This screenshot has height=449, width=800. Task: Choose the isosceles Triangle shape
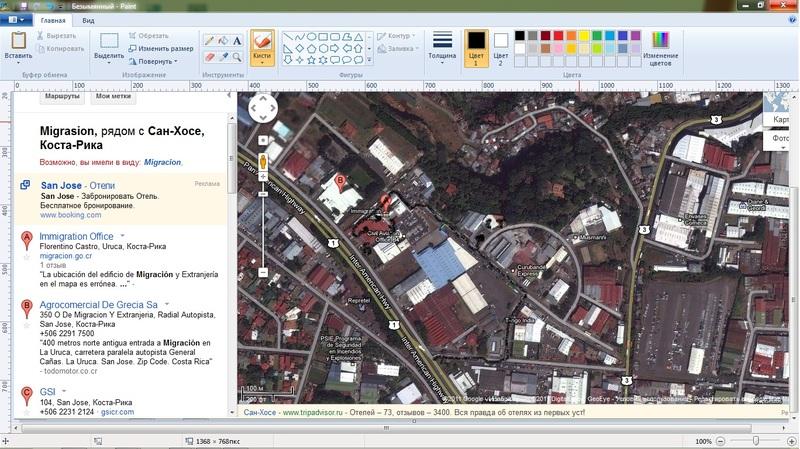click(x=359, y=37)
